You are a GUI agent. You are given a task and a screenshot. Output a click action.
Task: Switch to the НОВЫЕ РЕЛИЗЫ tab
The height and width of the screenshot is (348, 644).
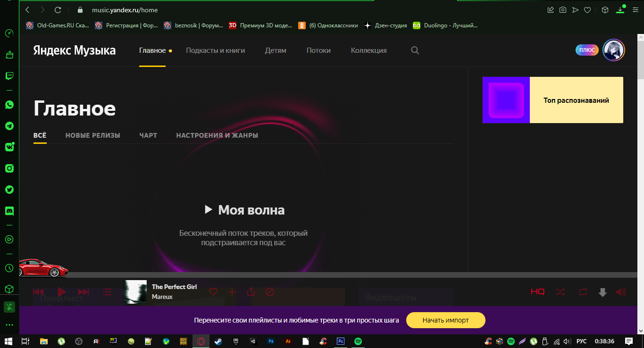click(x=93, y=135)
